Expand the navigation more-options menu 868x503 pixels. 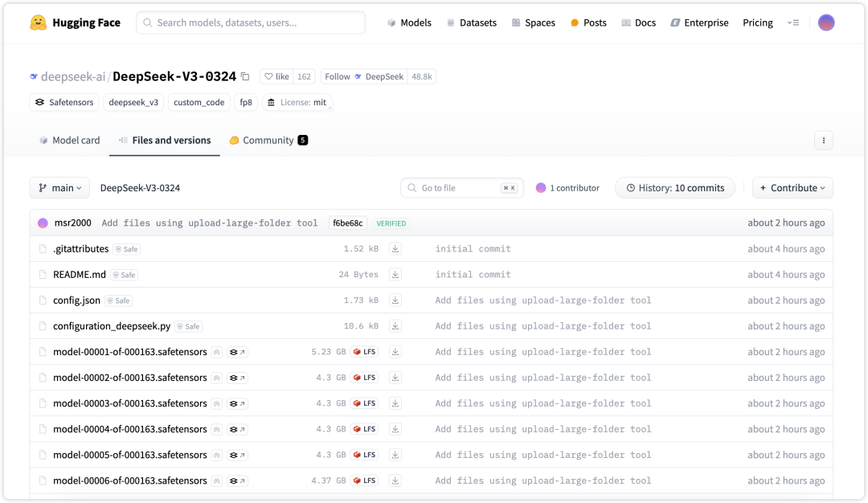[x=793, y=22]
